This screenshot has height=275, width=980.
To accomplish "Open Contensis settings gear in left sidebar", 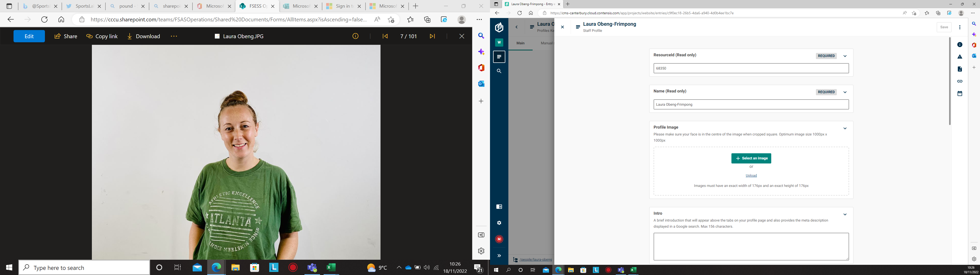I will pyautogui.click(x=499, y=223).
